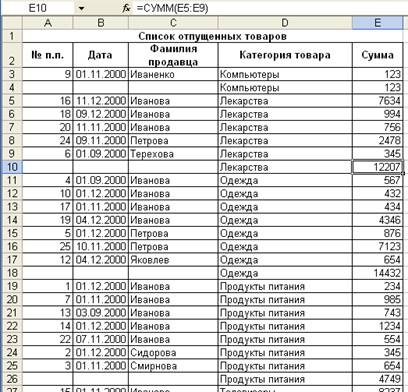Viewport: 408px width, 392px height.
Task: Select the sum cell with value 14432
Action: (377, 273)
